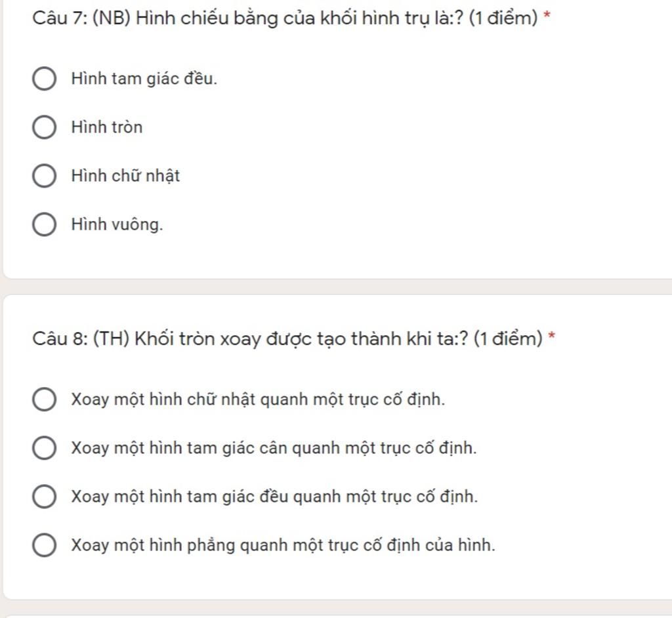Image resolution: width=672 pixels, height=618 pixels.
Task: Click the "Câu 8" question title
Action: point(287,339)
